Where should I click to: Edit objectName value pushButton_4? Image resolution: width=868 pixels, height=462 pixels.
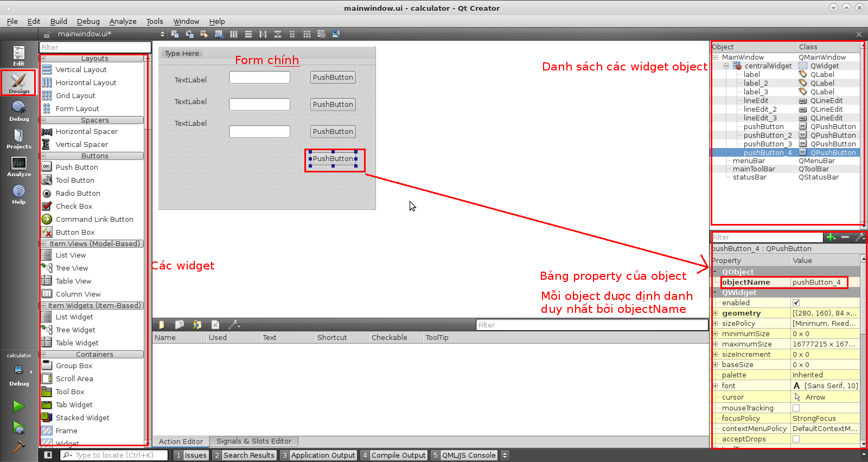tap(825, 283)
